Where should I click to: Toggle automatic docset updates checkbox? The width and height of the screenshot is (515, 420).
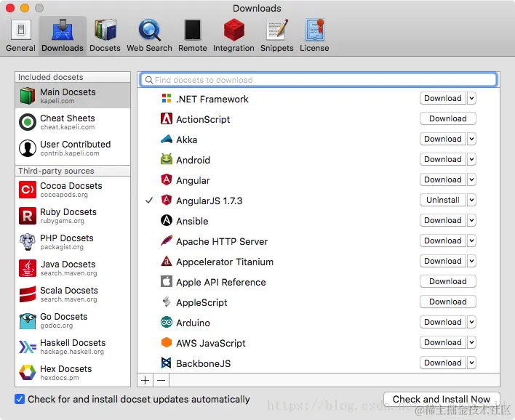point(20,399)
